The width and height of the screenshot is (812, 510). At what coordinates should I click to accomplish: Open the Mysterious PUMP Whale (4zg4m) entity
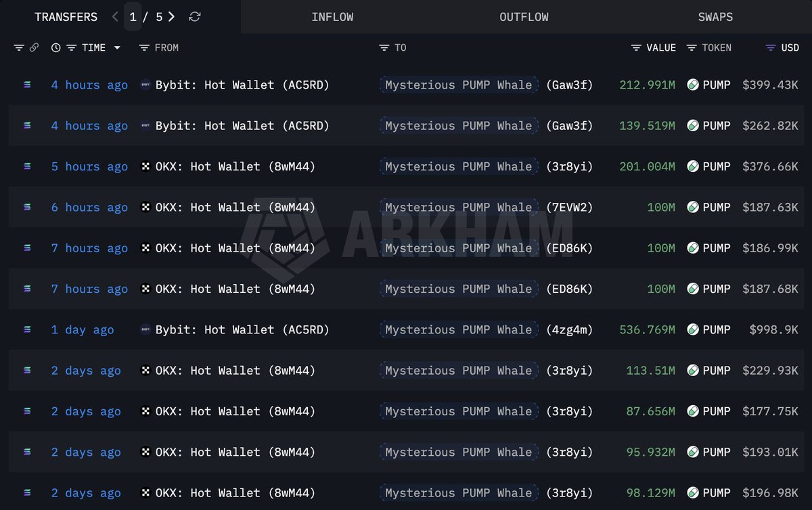[459, 329]
